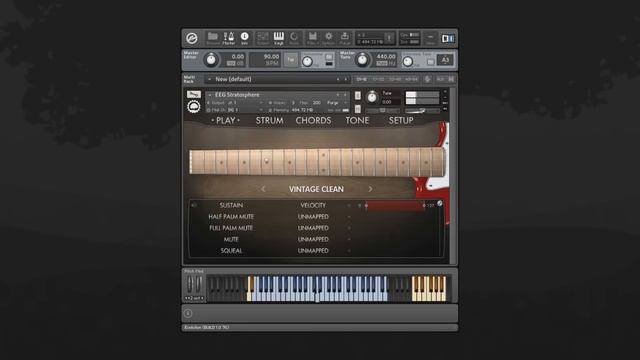This screenshot has width=640, height=360.
Task: Click the Master Tune knob
Action: click(362, 60)
